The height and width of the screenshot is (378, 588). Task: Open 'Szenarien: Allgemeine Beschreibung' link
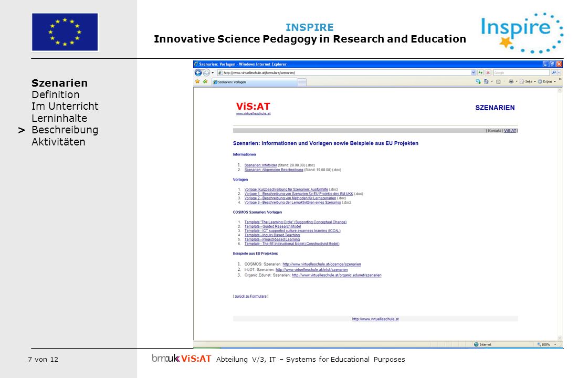(x=274, y=170)
